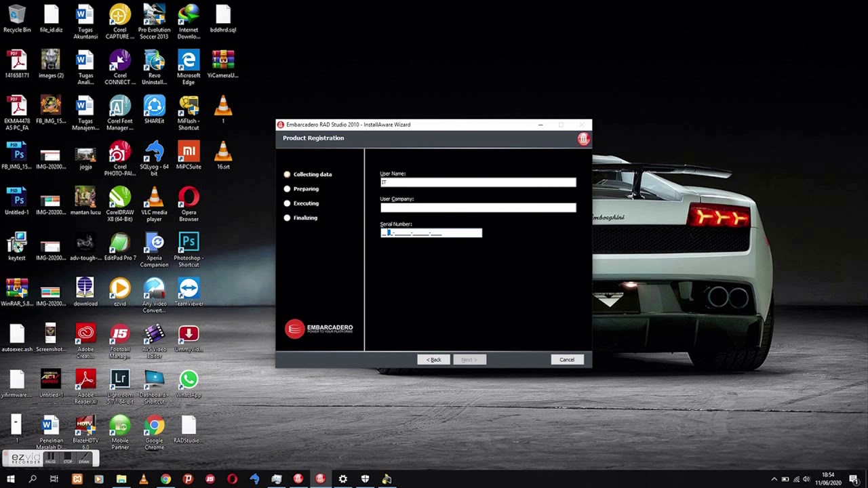Open Google Chrome desktop shortcut
The height and width of the screenshot is (488, 868).
pyautogui.click(x=154, y=432)
